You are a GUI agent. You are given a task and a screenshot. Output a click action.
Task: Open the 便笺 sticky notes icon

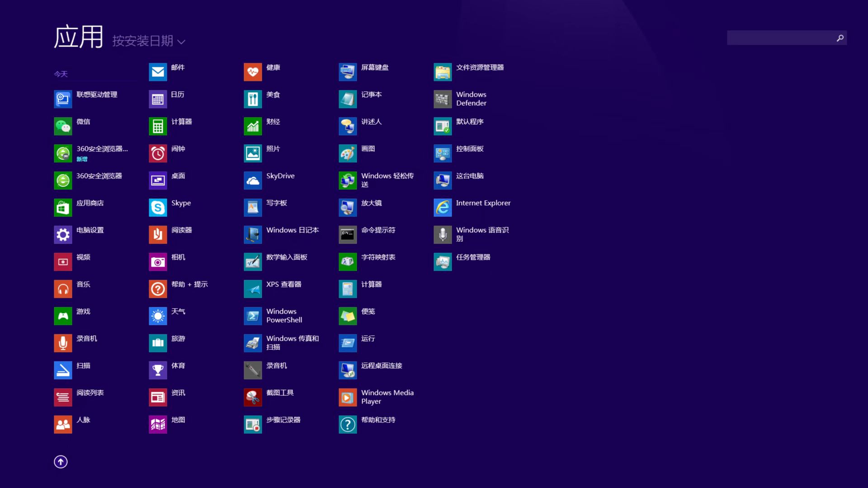click(348, 316)
